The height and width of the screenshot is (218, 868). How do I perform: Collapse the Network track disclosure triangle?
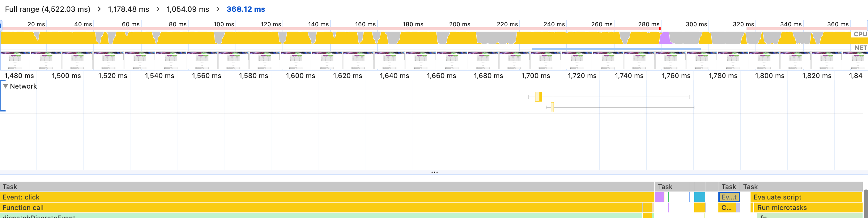pos(5,86)
